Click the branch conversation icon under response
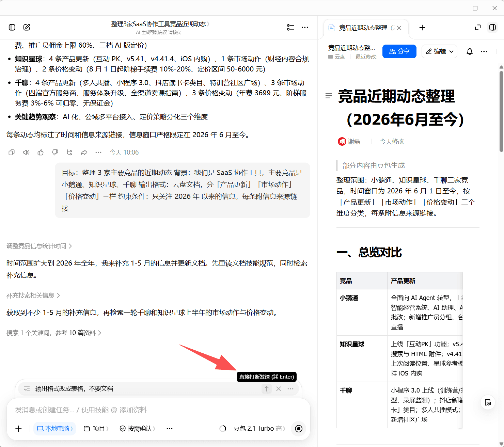The image size is (504, 447). [69, 153]
